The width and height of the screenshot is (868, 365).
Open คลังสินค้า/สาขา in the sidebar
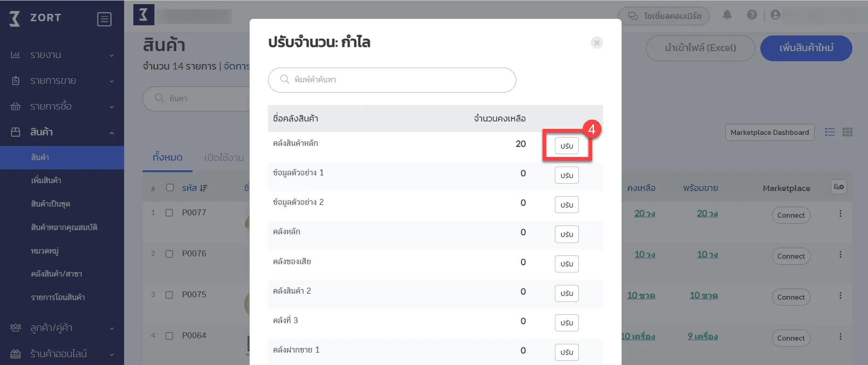(x=57, y=274)
